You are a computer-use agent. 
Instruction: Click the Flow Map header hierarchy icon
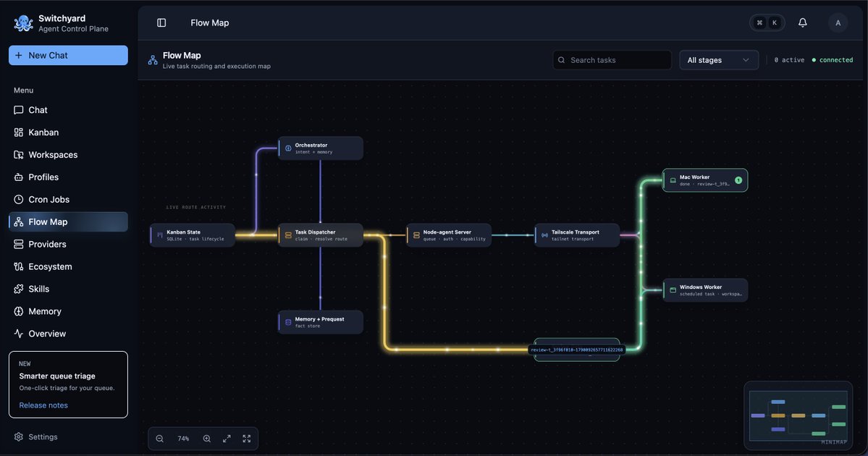click(153, 60)
